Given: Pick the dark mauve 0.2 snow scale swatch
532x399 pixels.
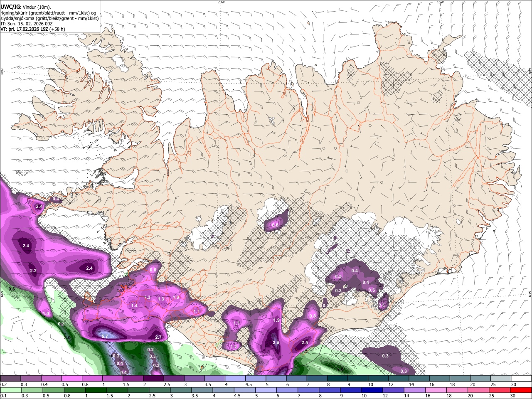Looking at the screenshot, I should 10,379.
